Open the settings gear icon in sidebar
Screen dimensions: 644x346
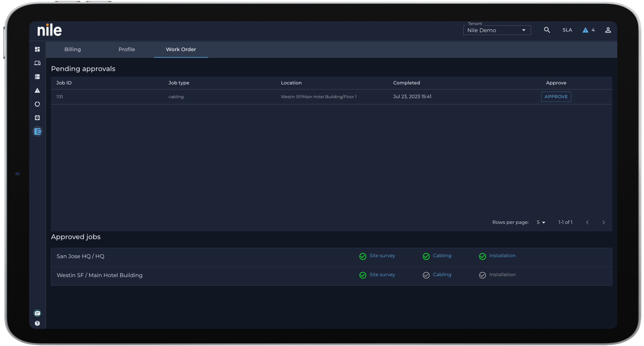pyautogui.click(x=37, y=118)
